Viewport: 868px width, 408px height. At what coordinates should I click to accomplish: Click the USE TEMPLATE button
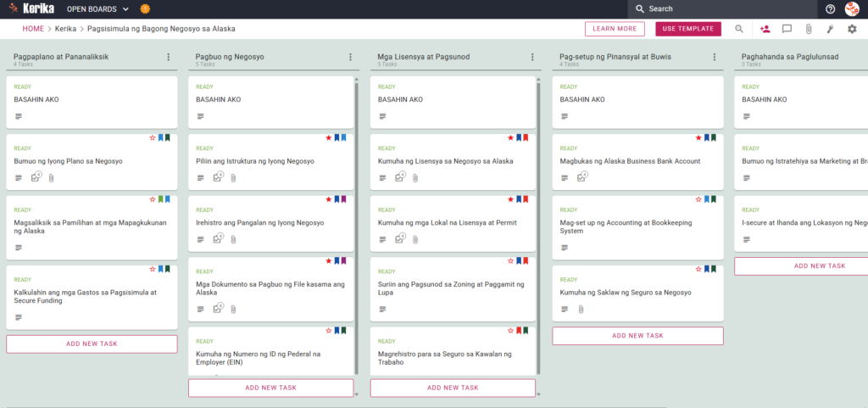coord(688,29)
